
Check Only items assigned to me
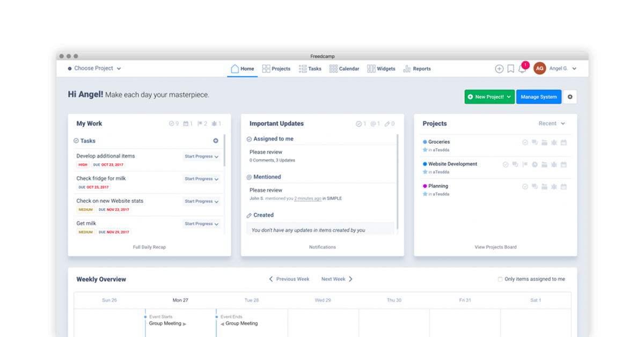[x=500, y=279]
